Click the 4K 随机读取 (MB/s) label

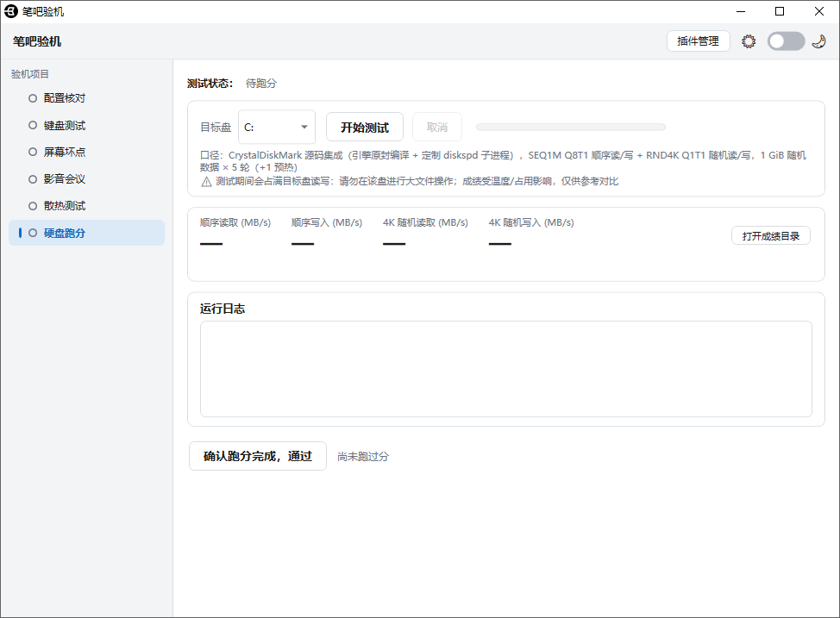coord(425,222)
